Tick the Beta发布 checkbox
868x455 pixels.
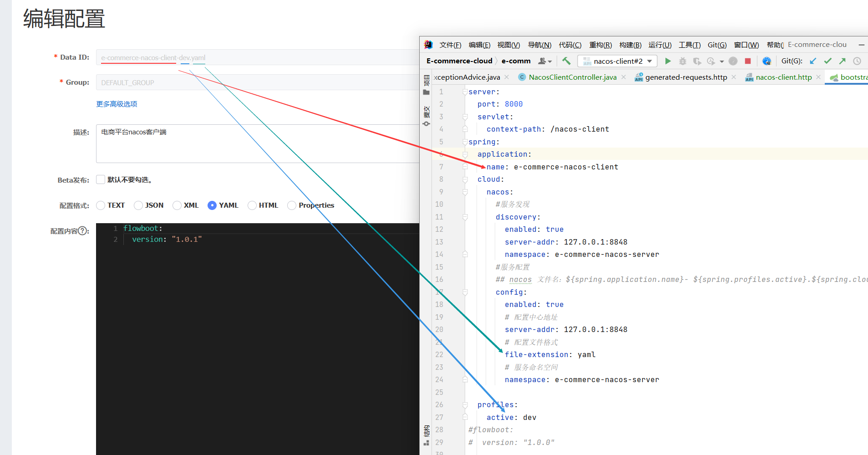[x=101, y=179]
